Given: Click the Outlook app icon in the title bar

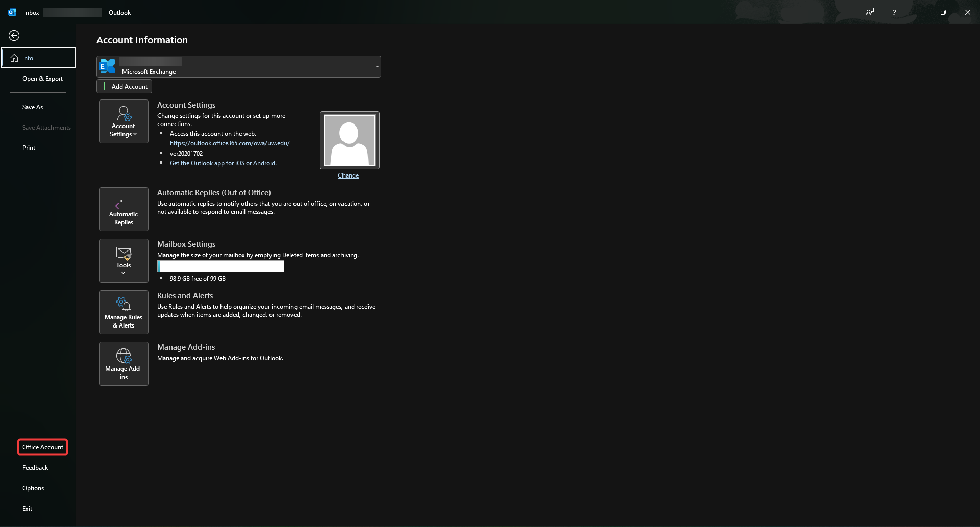Looking at the screenshot, I should click(12, 12).
